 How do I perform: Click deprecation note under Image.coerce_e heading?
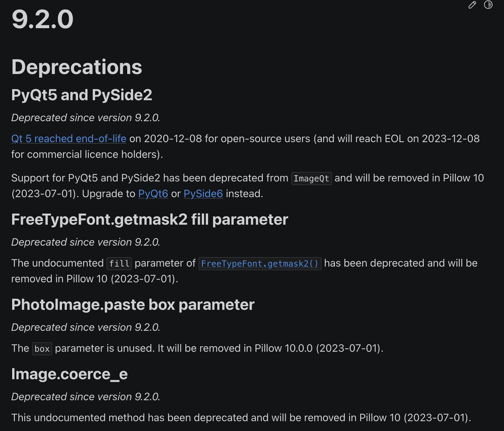[x=86, y=397]
